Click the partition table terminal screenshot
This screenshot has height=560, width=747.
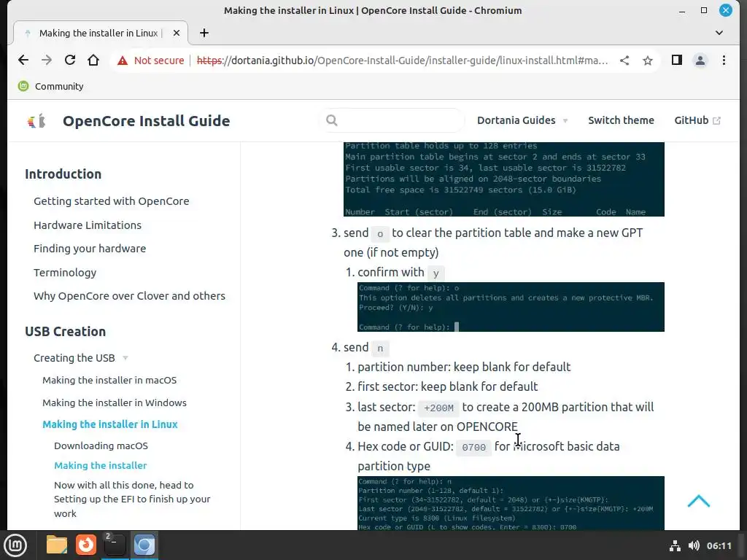point(504,179)
